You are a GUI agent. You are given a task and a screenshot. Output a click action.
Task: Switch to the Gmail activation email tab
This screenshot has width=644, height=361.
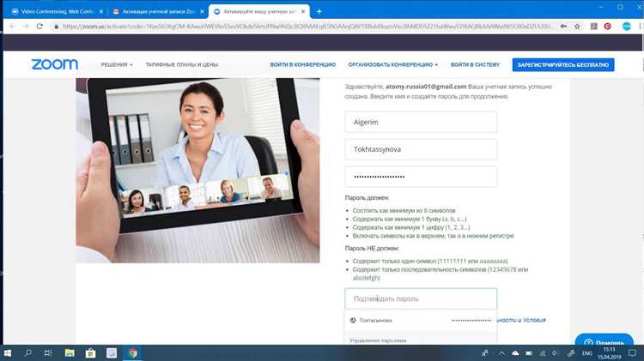tap(158, 11)
